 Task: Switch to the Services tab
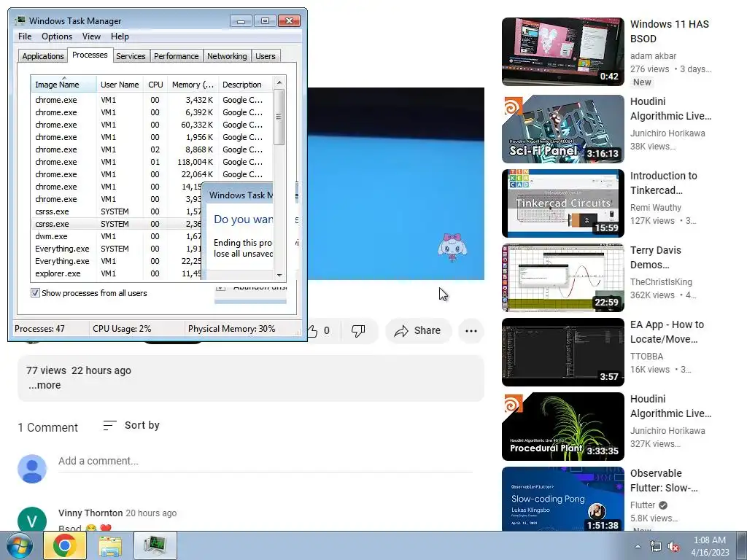(x=131, y=56)
